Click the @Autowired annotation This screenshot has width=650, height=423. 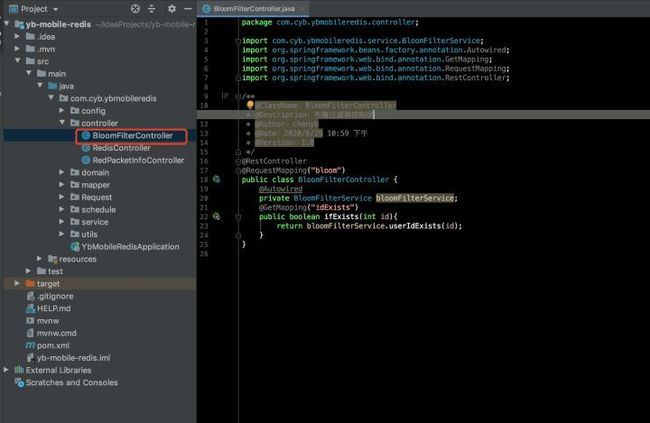tap(281, 189)
